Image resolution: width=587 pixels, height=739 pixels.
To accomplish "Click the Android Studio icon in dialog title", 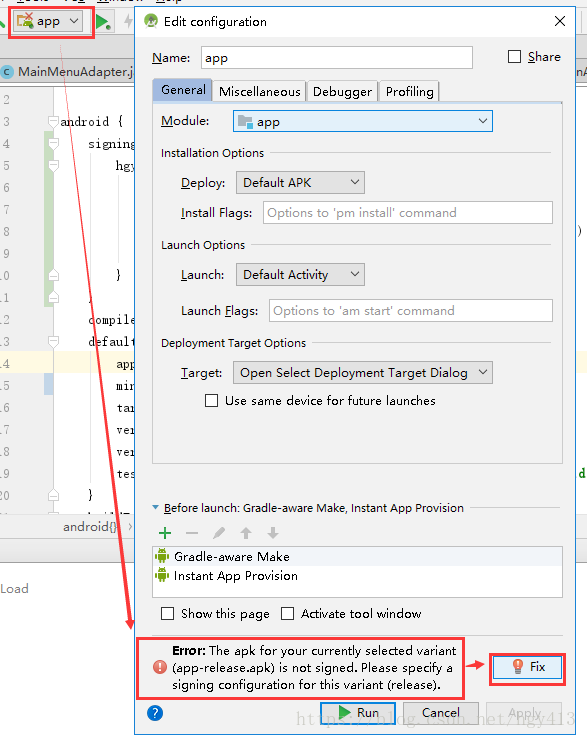I will point(151,21).
